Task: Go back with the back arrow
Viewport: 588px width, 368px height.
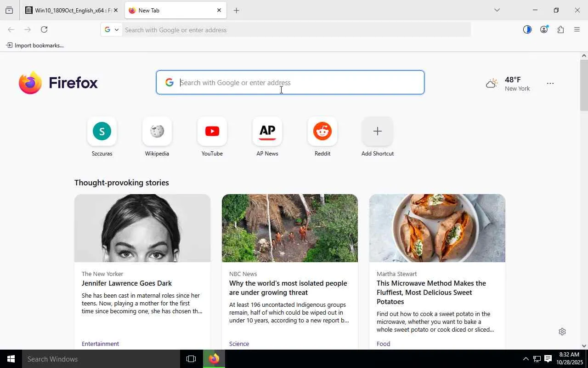Action: (x=11, y=29)
